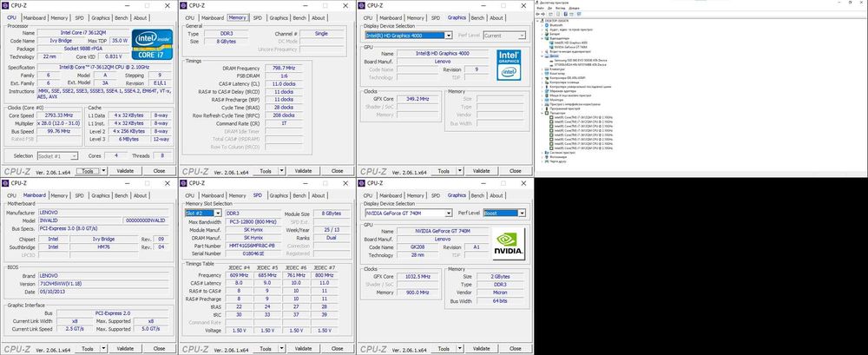This screenshot has height=355, width=868.
Task: Switch to Bench tab in the Memory tab window
Action: (x=299, y=17)
